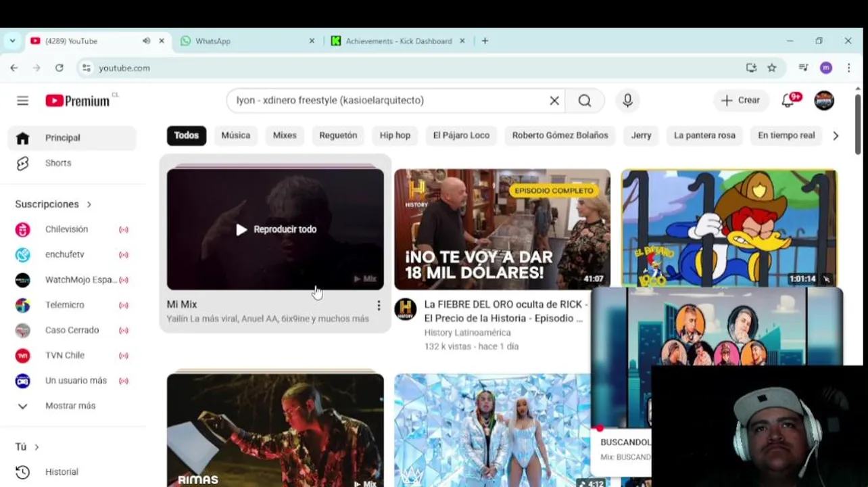This screenshot has height=487, width=868.
Task: Open the Un usuario más subscription
Action: pos(72,381)
